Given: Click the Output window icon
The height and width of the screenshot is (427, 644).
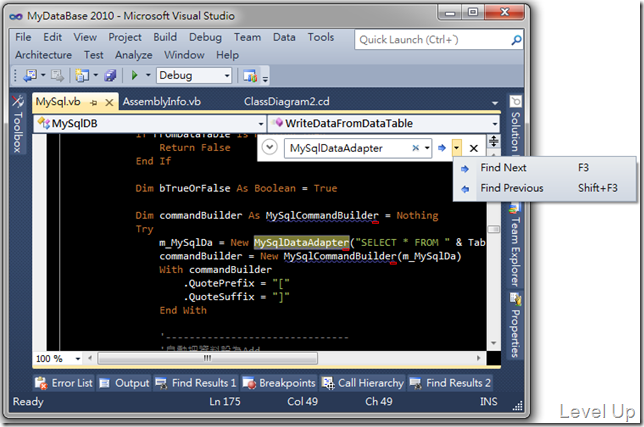Looking at the screenshot, I should (105, 383).
